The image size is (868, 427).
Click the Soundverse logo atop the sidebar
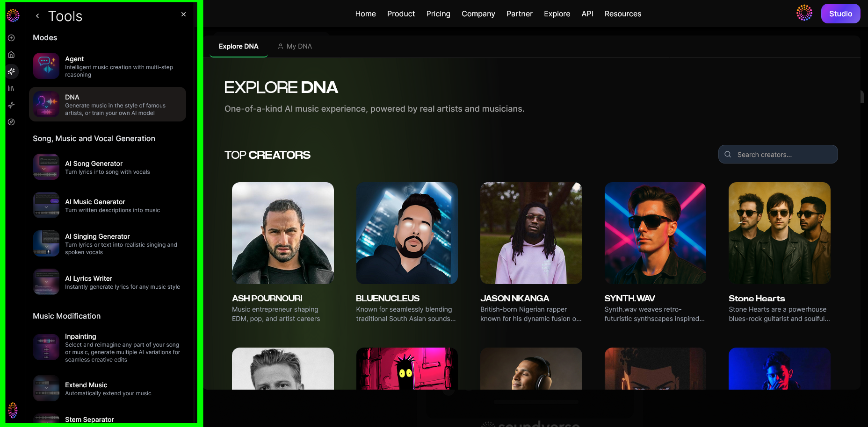(x=13, y=15)
